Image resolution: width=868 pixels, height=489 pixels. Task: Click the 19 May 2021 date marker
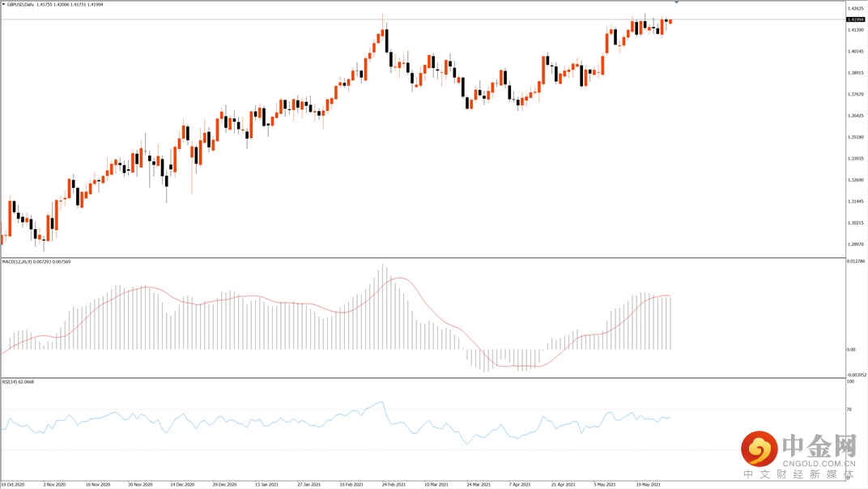[x=647, y=485]
